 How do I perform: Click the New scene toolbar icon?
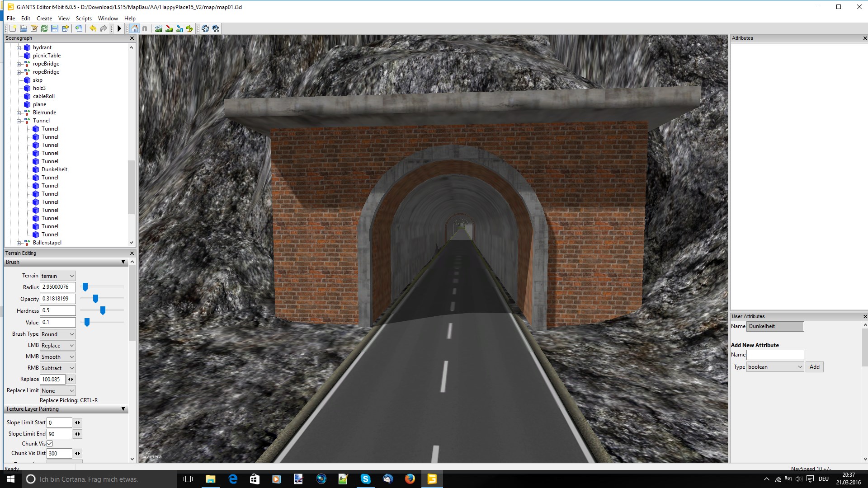point(13,28)
